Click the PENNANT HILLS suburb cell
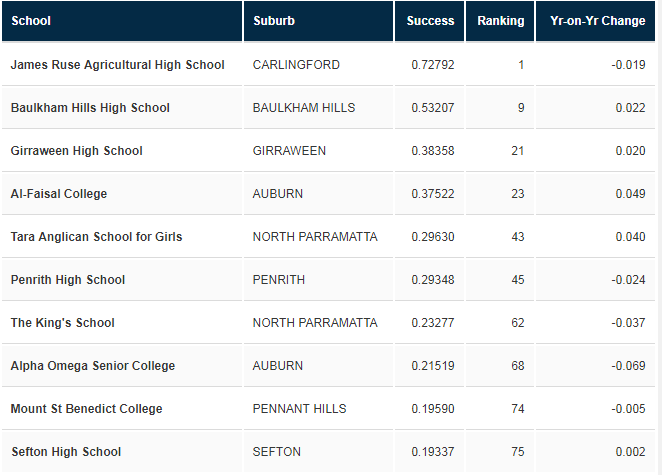Viewport: 662px width, 475px height. 318,409
